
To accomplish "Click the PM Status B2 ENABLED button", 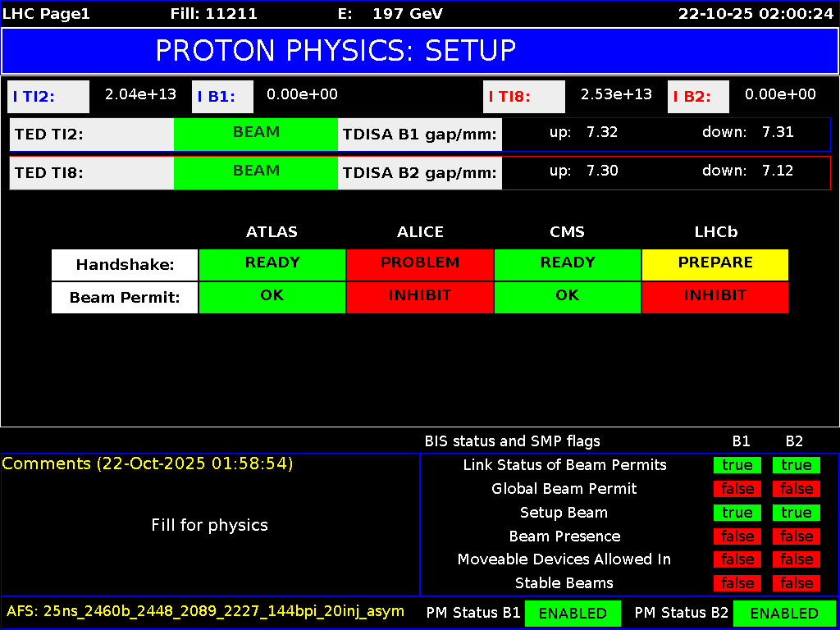I will (784, 613).
